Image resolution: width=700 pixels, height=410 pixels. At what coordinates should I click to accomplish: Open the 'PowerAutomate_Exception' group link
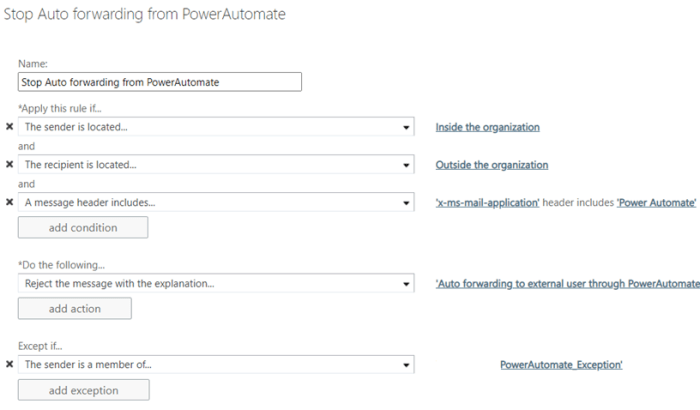click(x=561, y=365)
